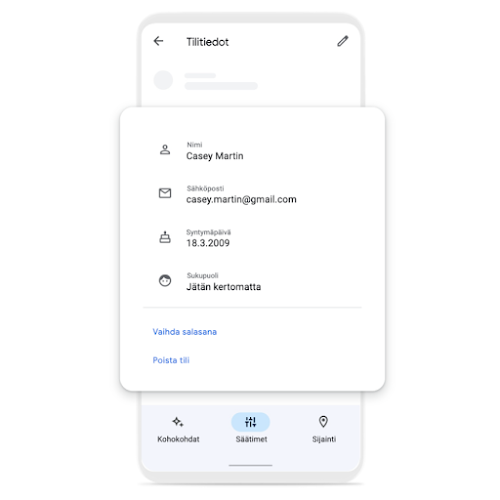Click the Vaihda salasana link
Image resolution: width=500 pixels, height=500 pixels.
coord(185,332)
